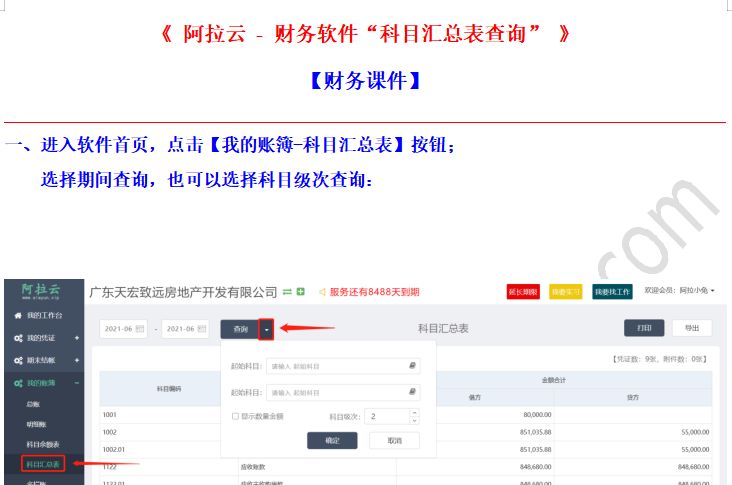Image resolution: width=732 pixels, height=485 pixels.
Task: Click the 导出 button
Action: pos(692,328)
